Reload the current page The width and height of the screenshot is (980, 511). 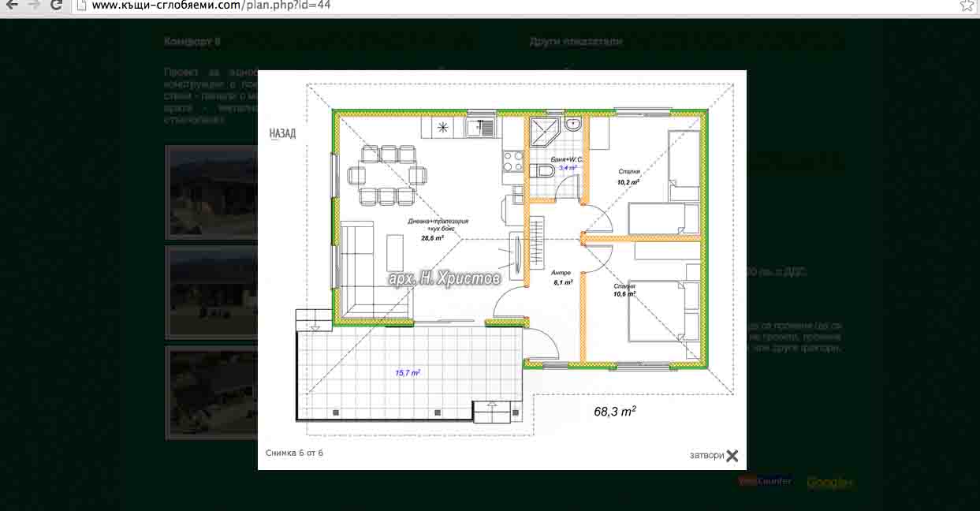pos(56,5)
